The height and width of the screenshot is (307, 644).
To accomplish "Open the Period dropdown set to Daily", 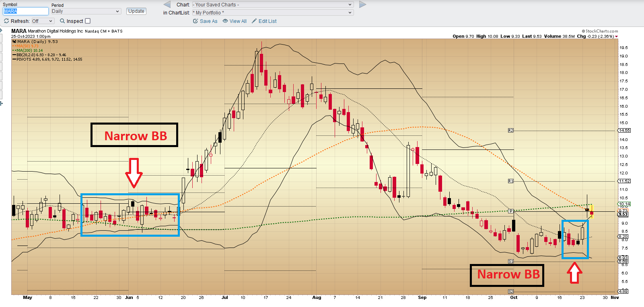I will point(86,11).
